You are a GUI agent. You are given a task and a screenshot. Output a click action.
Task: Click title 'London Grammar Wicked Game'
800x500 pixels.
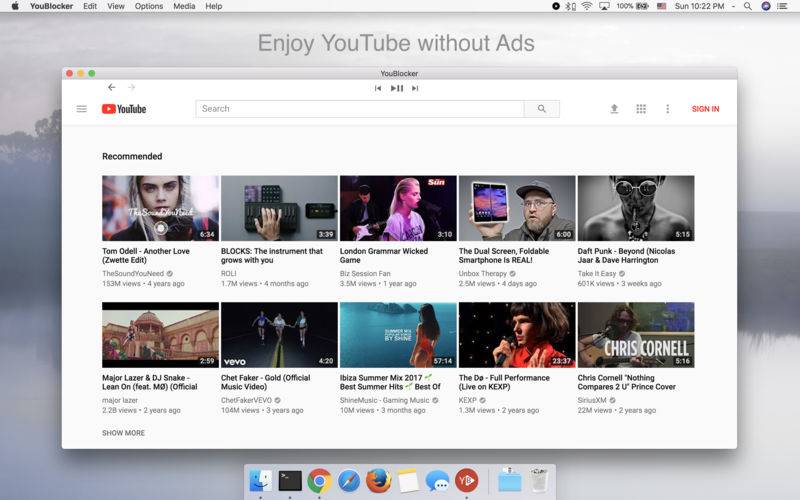pos(384,256)
